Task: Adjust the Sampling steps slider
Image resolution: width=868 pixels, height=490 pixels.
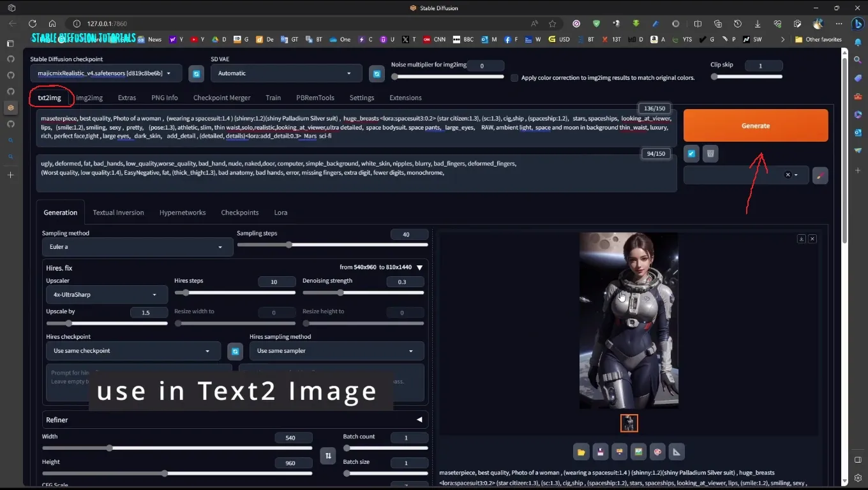Action: [x=333, y=245]
